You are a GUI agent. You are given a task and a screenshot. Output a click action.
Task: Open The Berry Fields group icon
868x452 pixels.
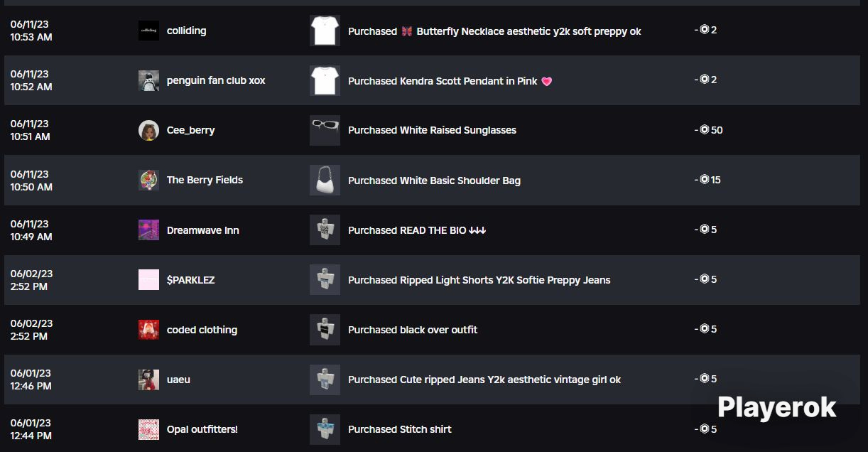point(148,181)
